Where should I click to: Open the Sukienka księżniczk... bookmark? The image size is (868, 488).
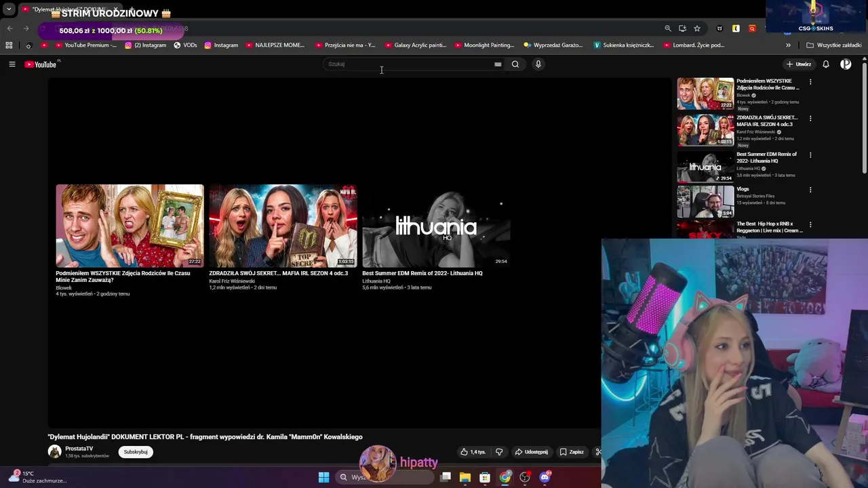624,45
